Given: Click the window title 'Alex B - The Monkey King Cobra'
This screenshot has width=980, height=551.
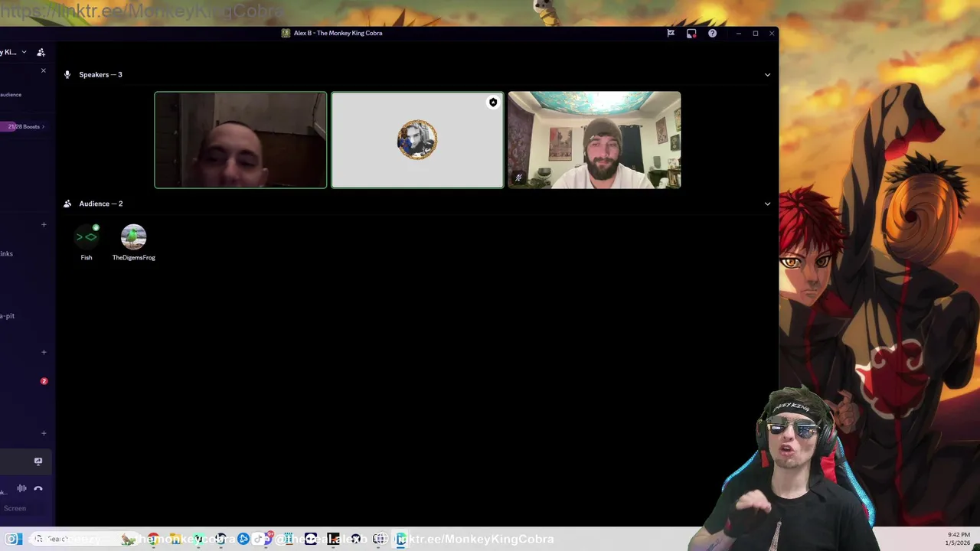Looking at the screenshot, I should tap(338, 33).
